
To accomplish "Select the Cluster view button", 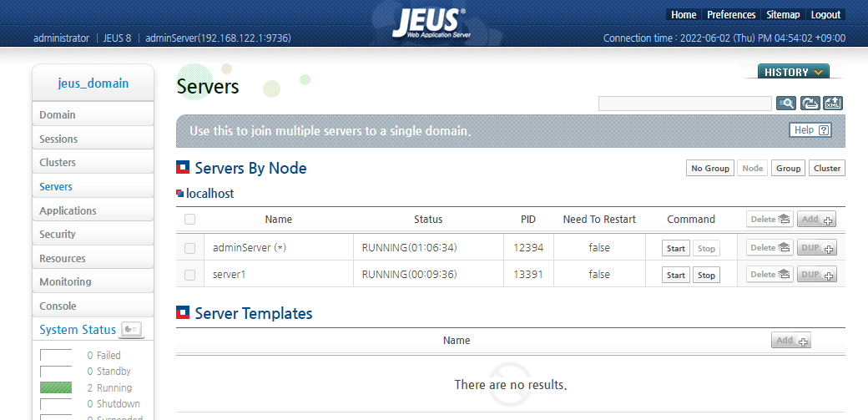I will coord(827,169).
